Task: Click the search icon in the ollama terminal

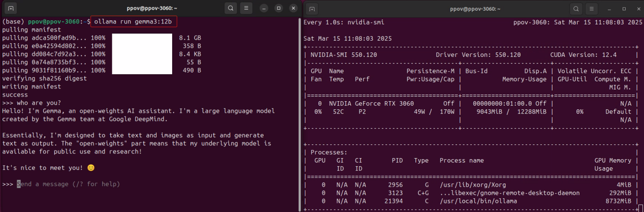Action: click(x=231, y=9)
